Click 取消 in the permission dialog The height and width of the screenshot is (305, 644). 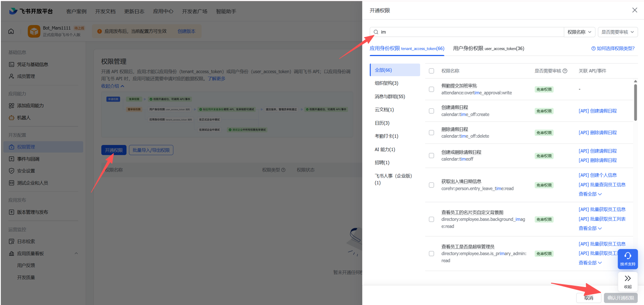[589, 298]
